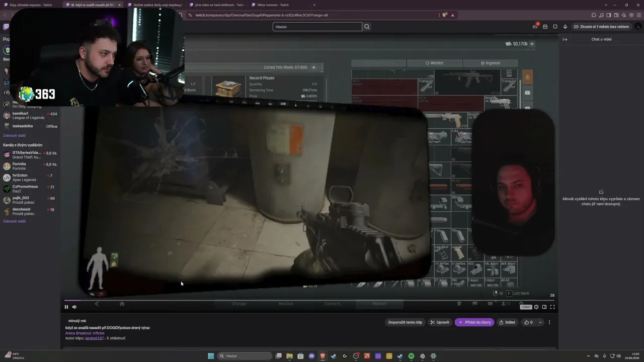Pause the Twitch clip playback
Screen dimensions: 644x362
click(x=66, y=307)
